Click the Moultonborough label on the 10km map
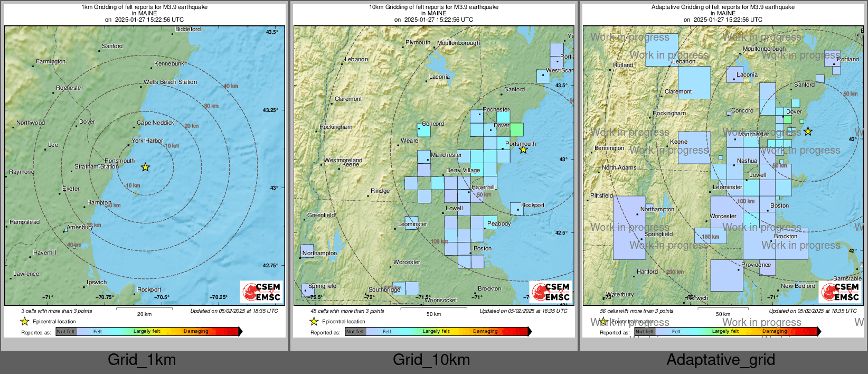 458,43
